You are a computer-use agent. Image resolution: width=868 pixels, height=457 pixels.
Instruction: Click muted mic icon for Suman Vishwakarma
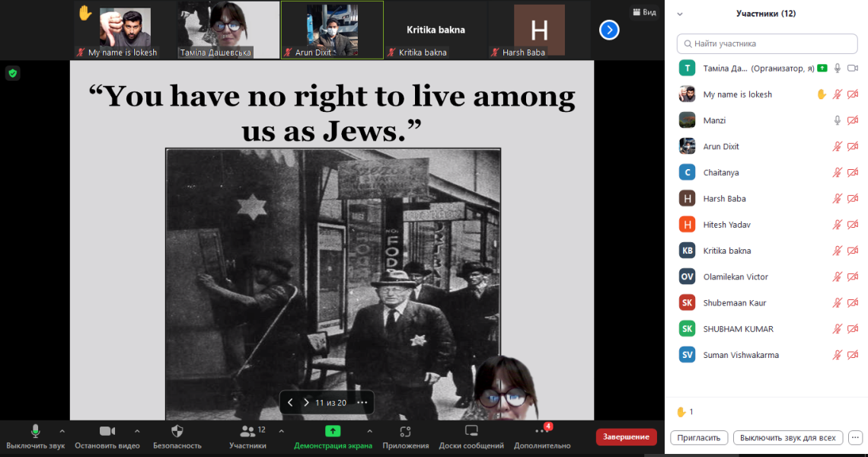pyautogui.click(x=837, y=354)
